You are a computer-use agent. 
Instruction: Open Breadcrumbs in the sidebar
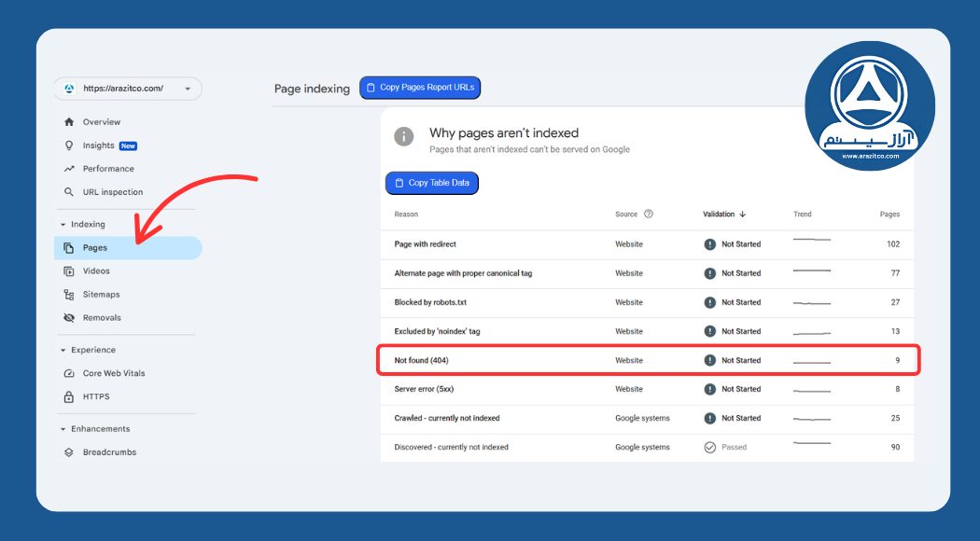109,452
